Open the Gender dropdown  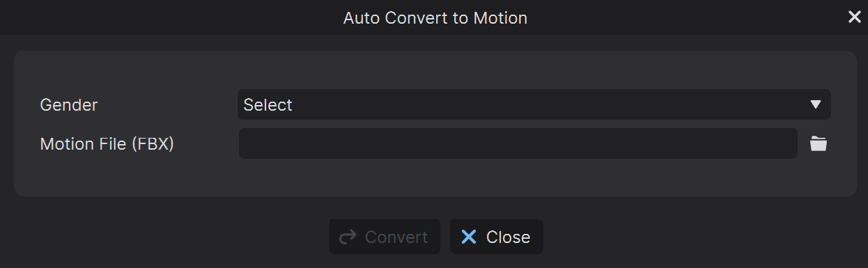[x=534, y=105]
